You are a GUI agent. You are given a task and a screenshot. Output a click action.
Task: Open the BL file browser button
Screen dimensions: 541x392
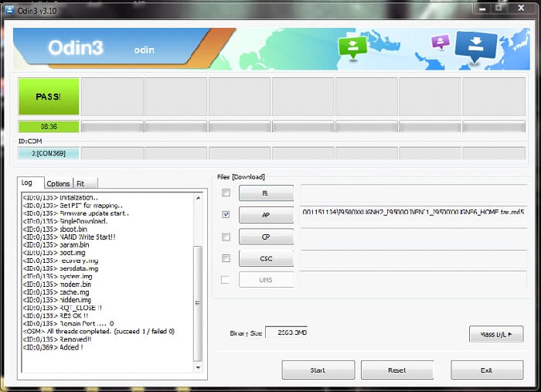[x=266, y=193]
